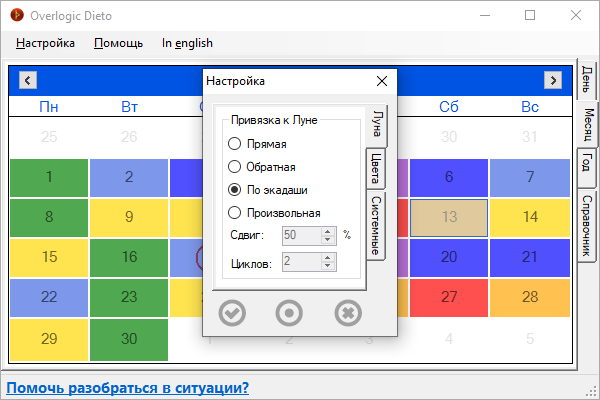
Task: Select orange day 28 in calendar
Action: 530,297
